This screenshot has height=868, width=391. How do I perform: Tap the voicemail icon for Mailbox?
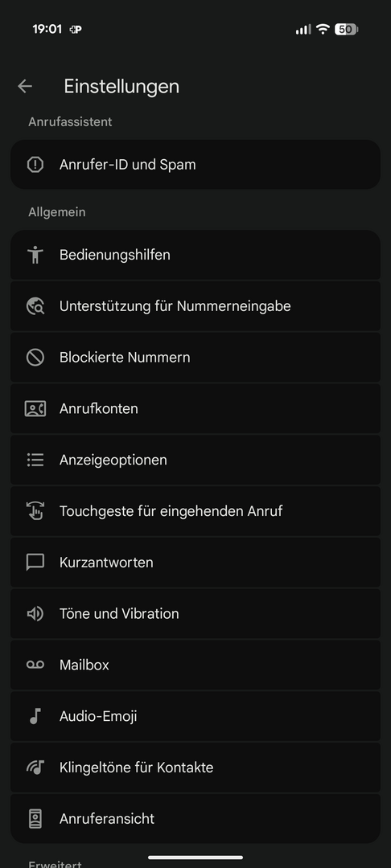(35, 665)
